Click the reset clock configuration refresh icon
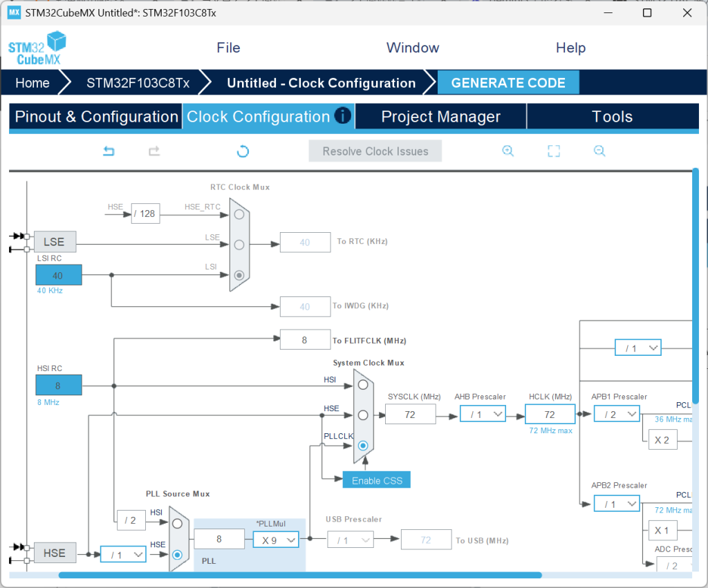708x588 pixels. (243, 151)
